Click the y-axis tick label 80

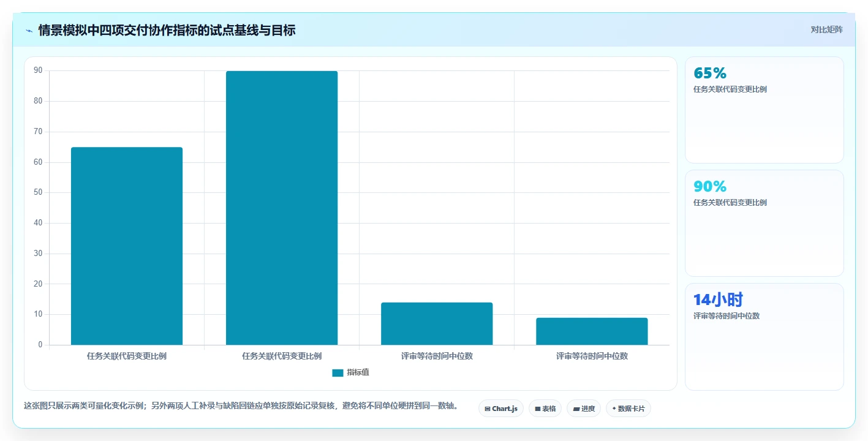pyautogui.click(x=38, y=101)
